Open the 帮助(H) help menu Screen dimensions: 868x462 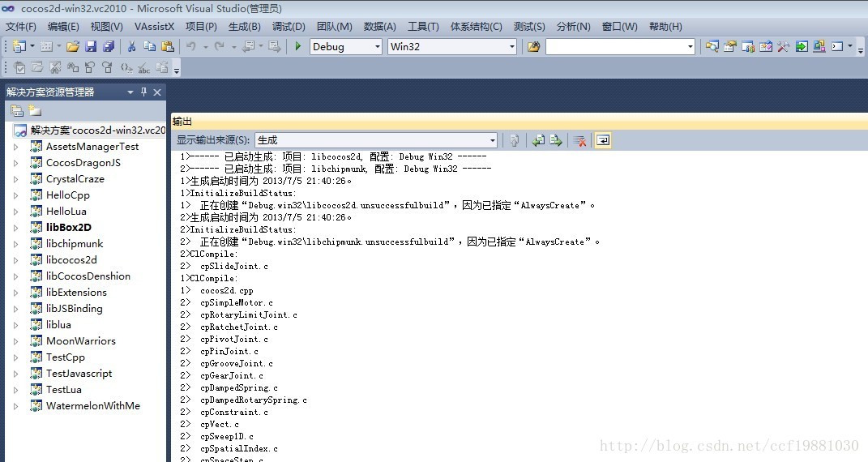(665, 27)
